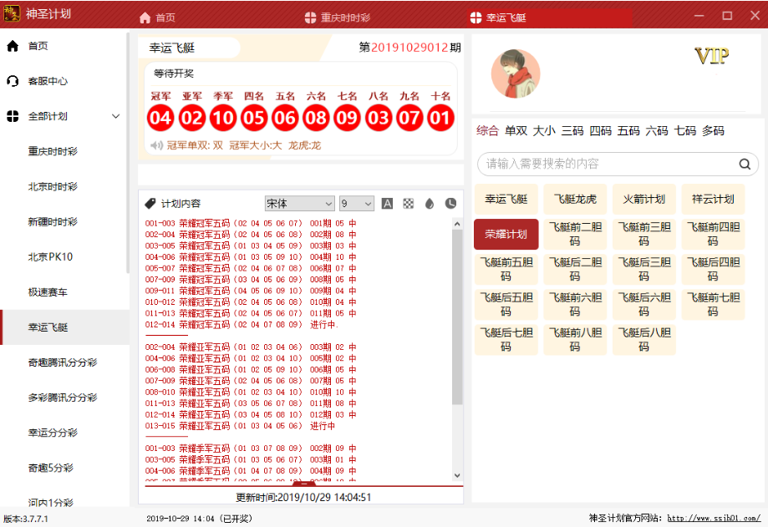Select 北京PK10 in the sidebar
This screenshot has height=532, width=768.
point(50,256)
